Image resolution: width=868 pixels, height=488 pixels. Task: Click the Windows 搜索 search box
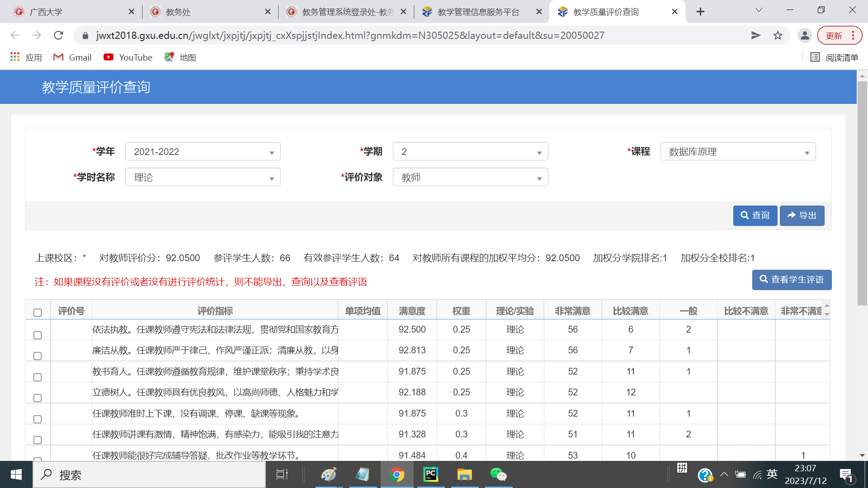point(149,474)
